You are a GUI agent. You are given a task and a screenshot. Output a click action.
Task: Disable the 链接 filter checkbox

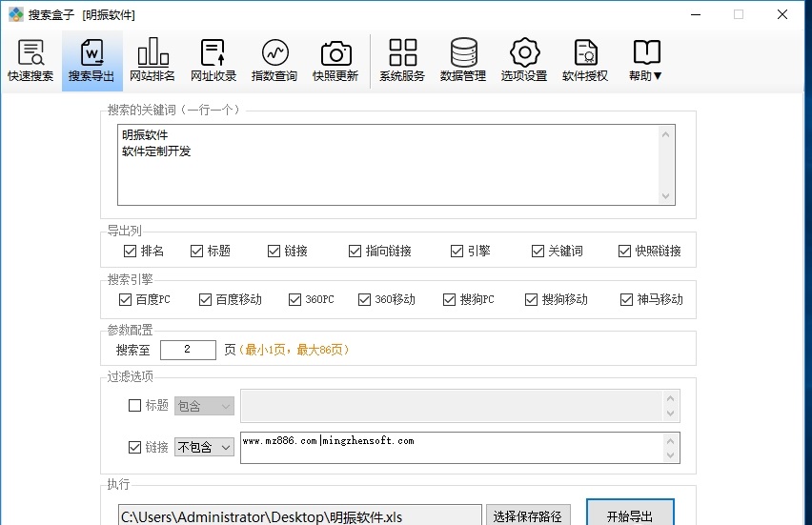pos(134,447)
